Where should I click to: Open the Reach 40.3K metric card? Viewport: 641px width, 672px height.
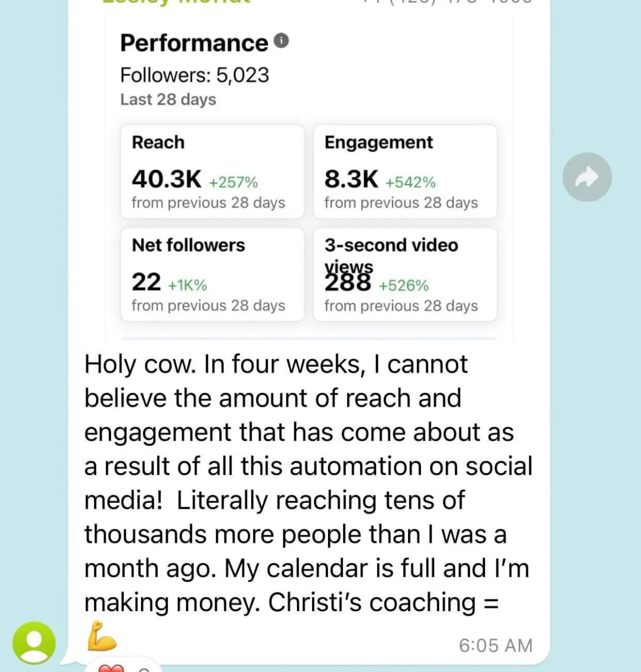coord(212,171)
